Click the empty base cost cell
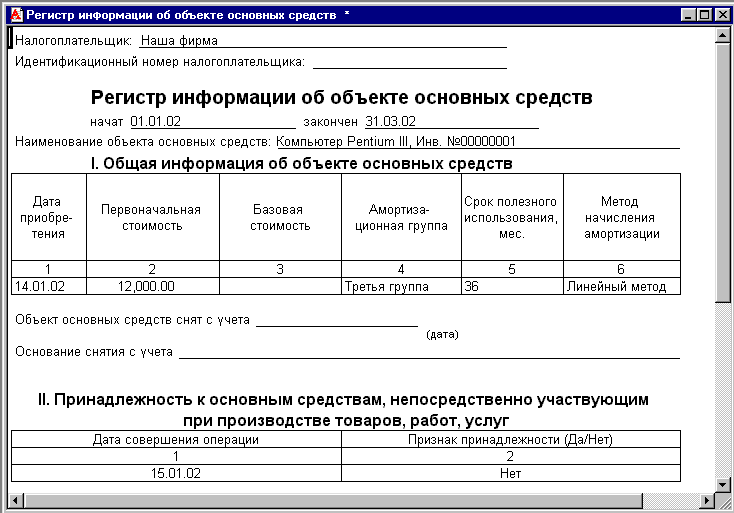This screenshot has height=513, width=734. click(x=280, y=286)
